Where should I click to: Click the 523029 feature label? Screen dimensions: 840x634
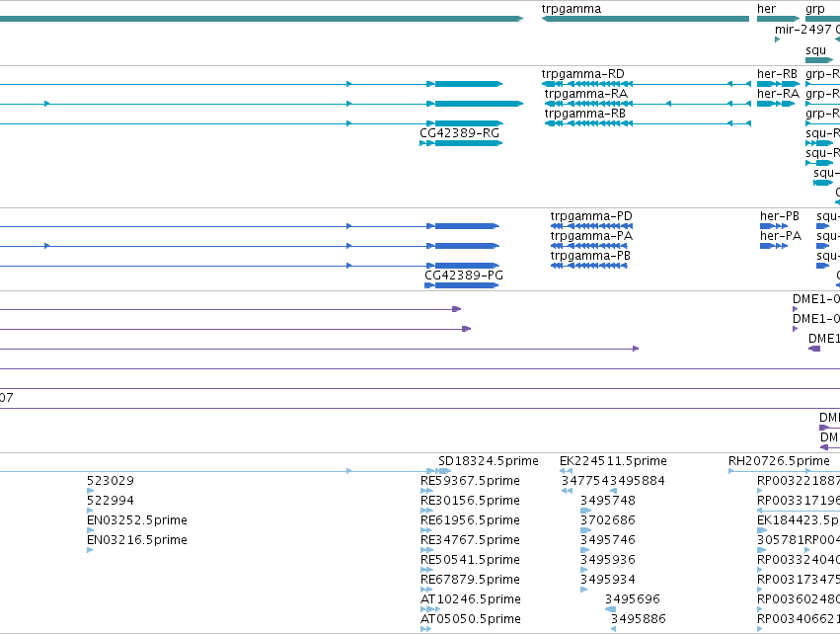111,481
